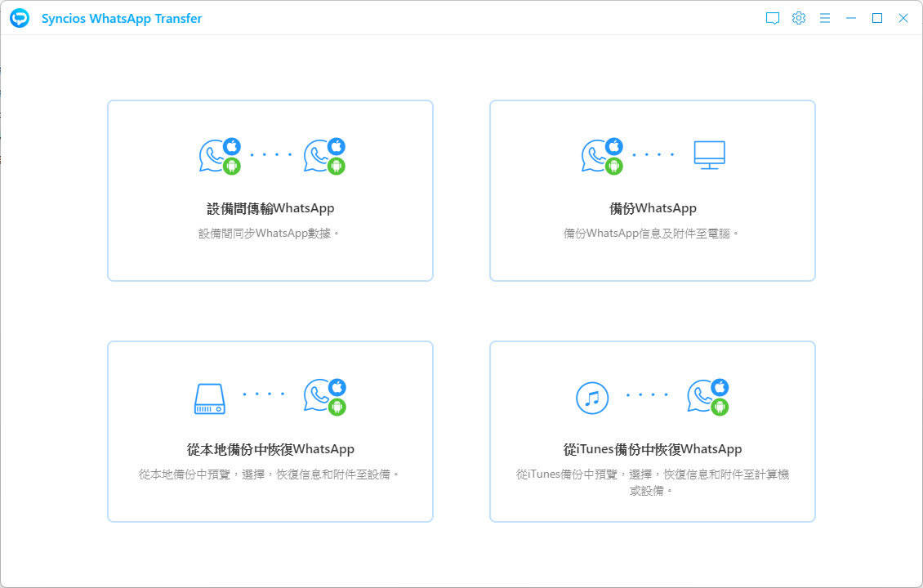The width and height of the screenshot is (923, 588).
Task: Click the computer monitor icon on 備份WhatsApp card
Action: (709, 155)
